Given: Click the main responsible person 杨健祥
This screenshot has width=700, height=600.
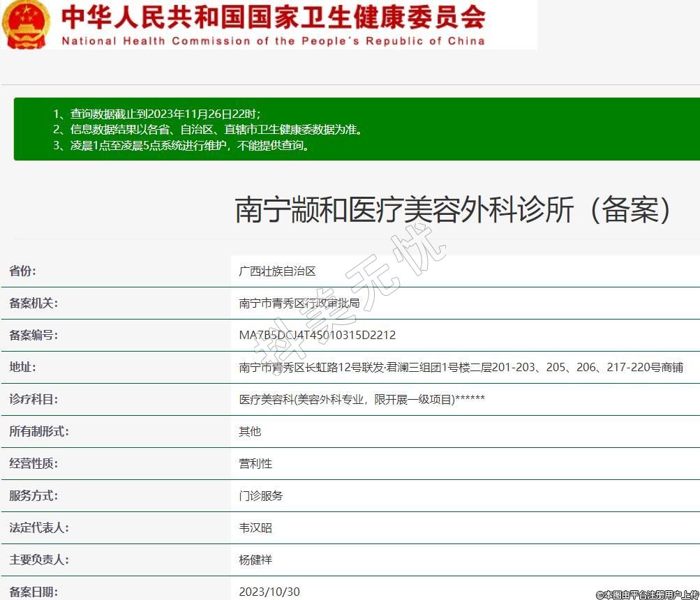Looking at the screenshot, I should point(255,560).
